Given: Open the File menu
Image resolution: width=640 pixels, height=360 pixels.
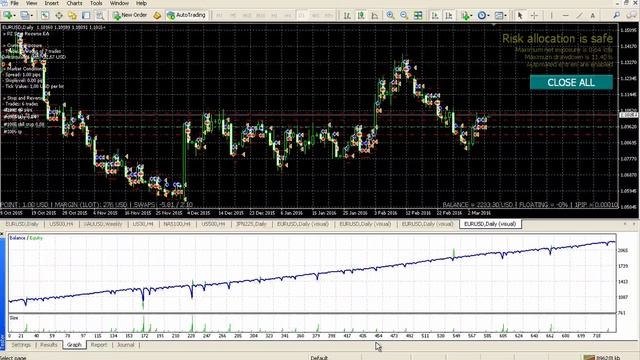Looking at the screenshot, I should 14,3.
